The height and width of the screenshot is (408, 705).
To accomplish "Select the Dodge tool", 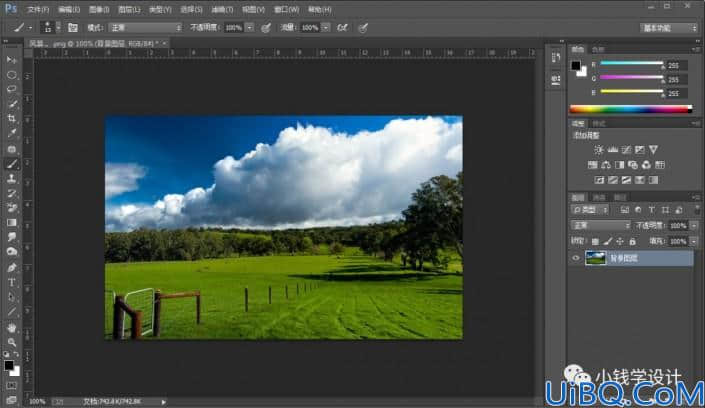I will point(12,252).
